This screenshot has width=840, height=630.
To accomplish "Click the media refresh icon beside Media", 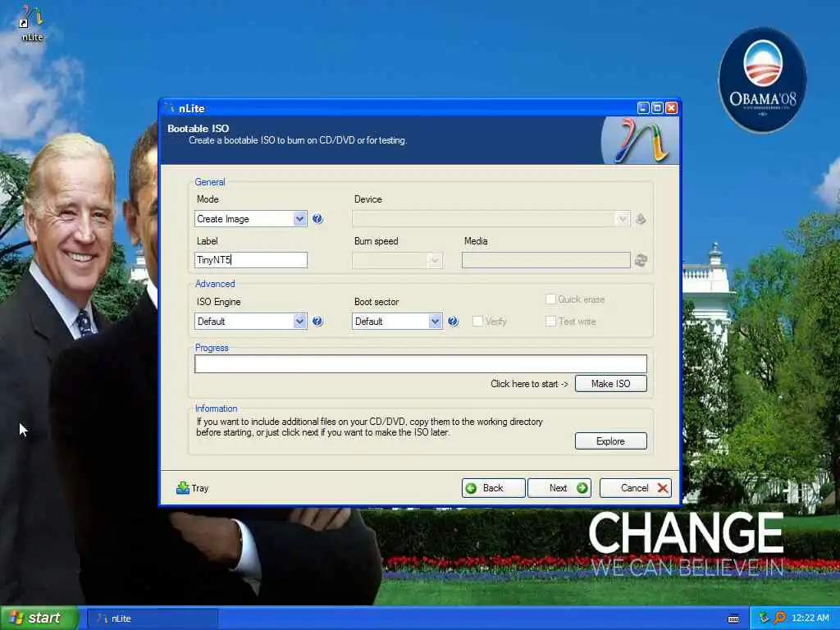I will click(641, 260).
